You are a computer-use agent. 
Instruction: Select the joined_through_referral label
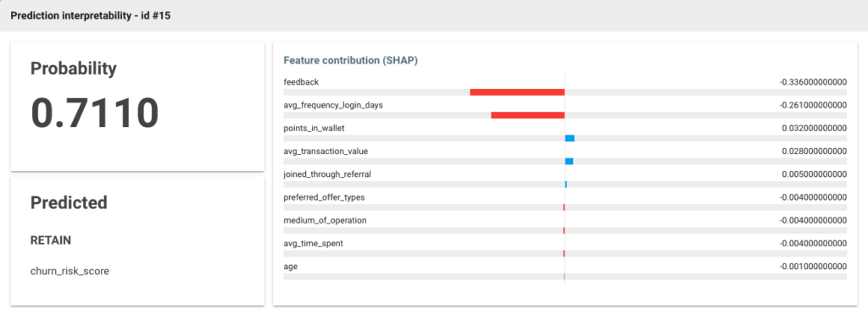click(x=327, y=174)
